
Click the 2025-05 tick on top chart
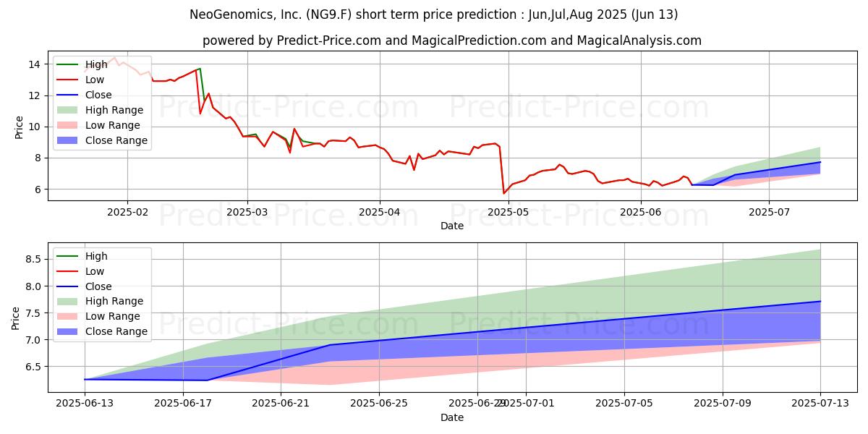pyautogui.click(x=507, y=211)
